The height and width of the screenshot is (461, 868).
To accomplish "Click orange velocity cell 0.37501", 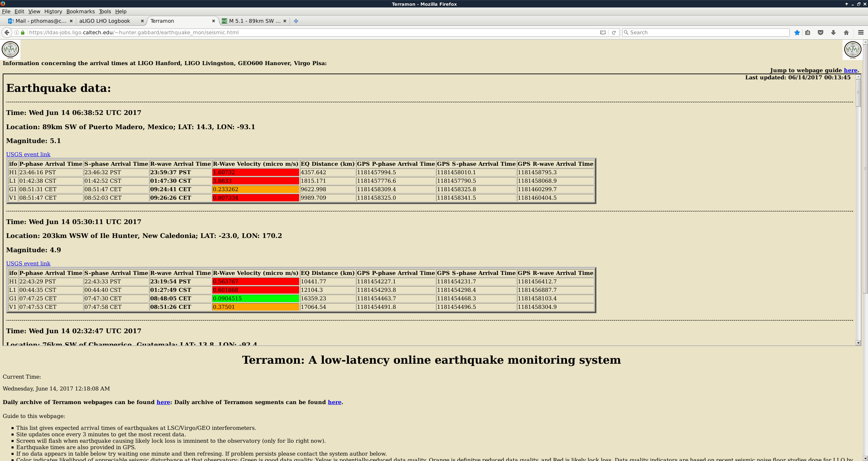I will click(256, 307).
